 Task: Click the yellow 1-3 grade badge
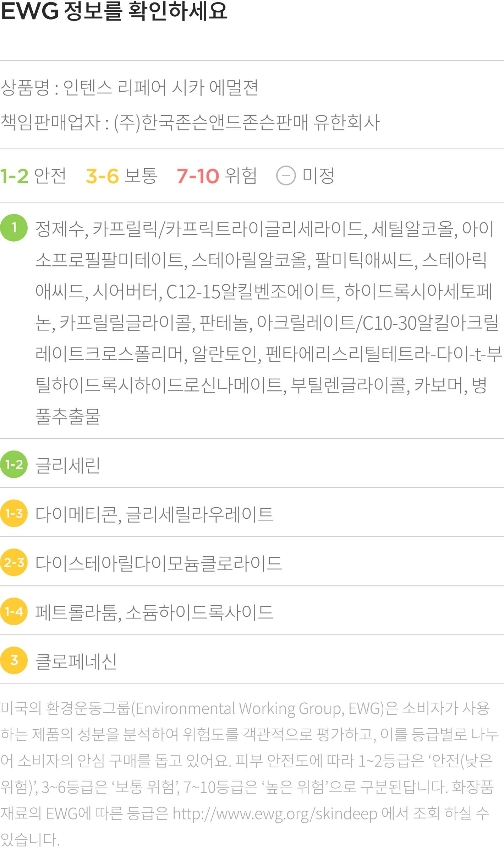point(14,513)
